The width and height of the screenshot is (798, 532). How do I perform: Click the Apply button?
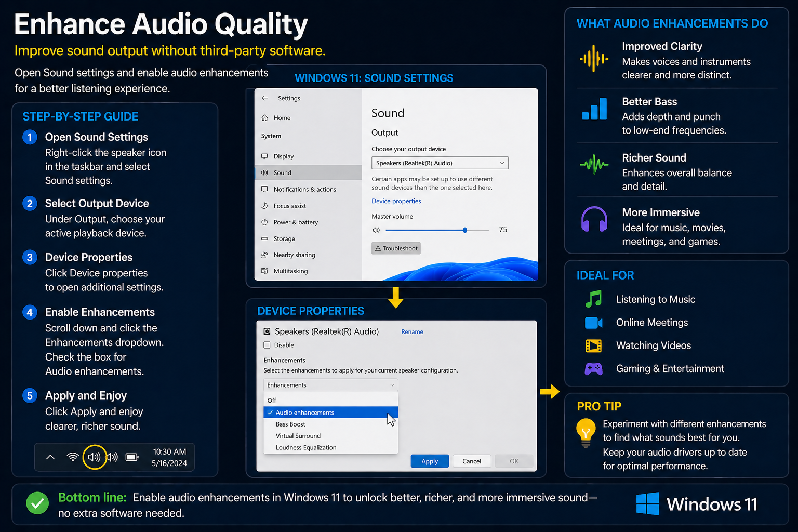(x=430, y=461)
